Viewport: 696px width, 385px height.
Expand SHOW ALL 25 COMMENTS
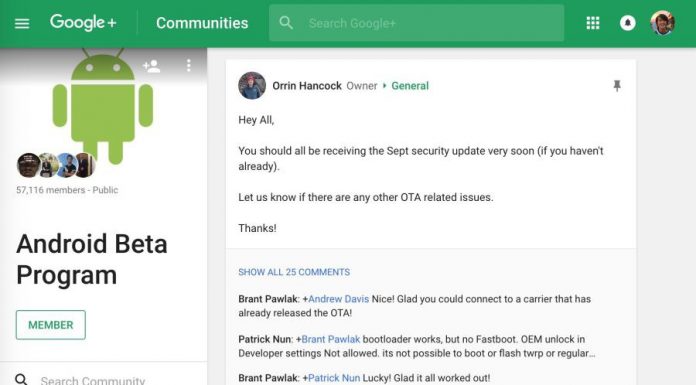click(294, 272)
